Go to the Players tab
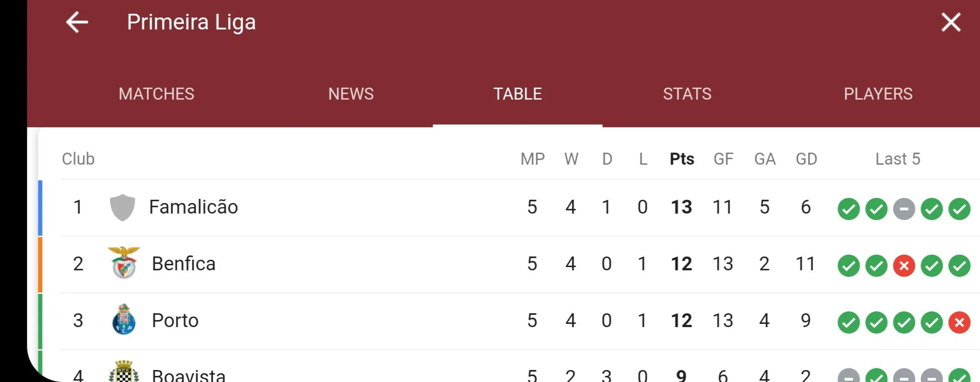980x382 pixels. (x=878, y=94)
